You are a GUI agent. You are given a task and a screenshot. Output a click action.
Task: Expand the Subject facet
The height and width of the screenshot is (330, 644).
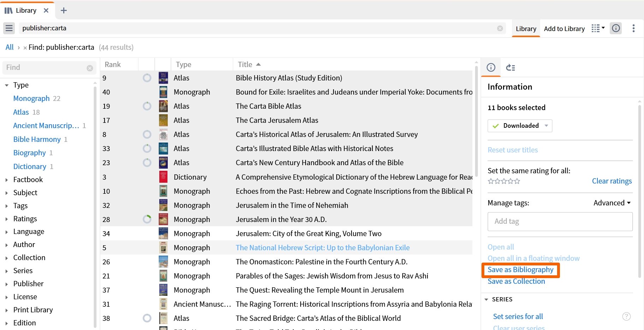tap(7, 193)
